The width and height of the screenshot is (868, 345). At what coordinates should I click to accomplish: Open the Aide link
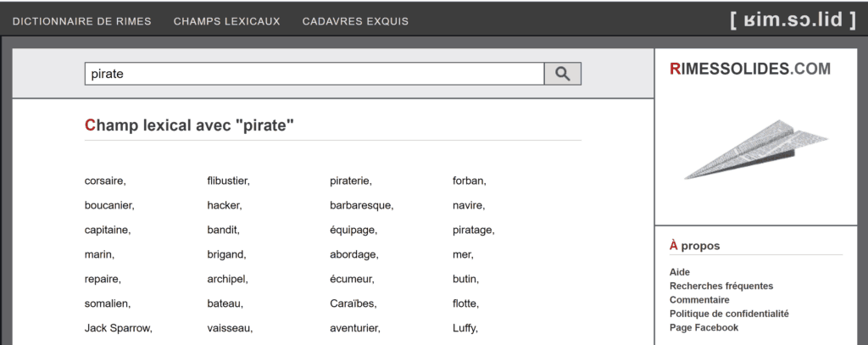coord(680,272)
